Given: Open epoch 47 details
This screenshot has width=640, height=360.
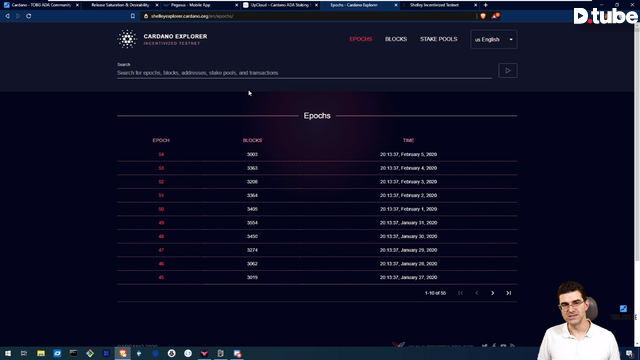Looking at the screenshot, I should [161, 250].
